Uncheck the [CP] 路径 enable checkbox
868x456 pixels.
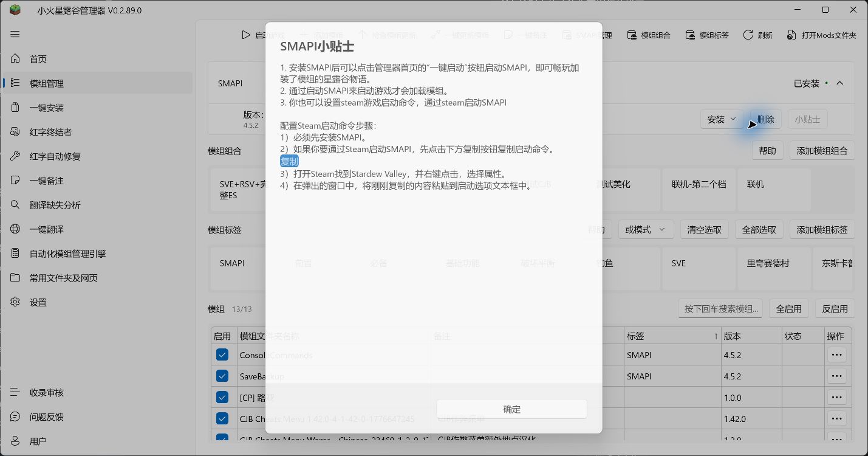pos(222,398)
